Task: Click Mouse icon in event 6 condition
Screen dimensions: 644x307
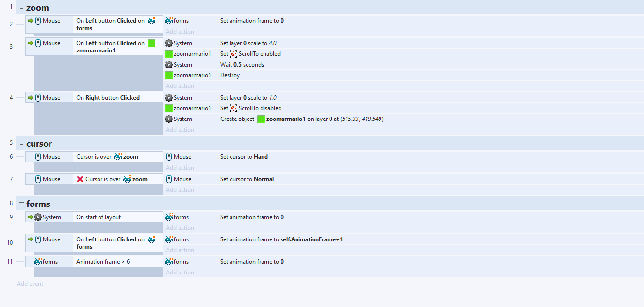Action: [38, 157]
